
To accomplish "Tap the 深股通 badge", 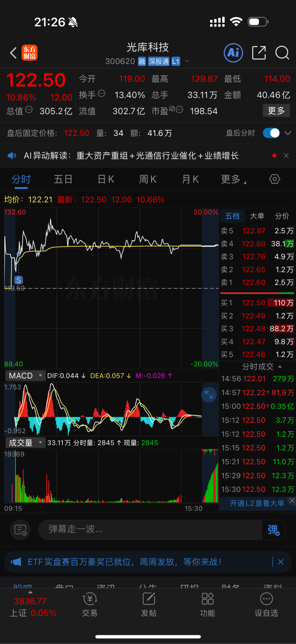I will point(159,61).
